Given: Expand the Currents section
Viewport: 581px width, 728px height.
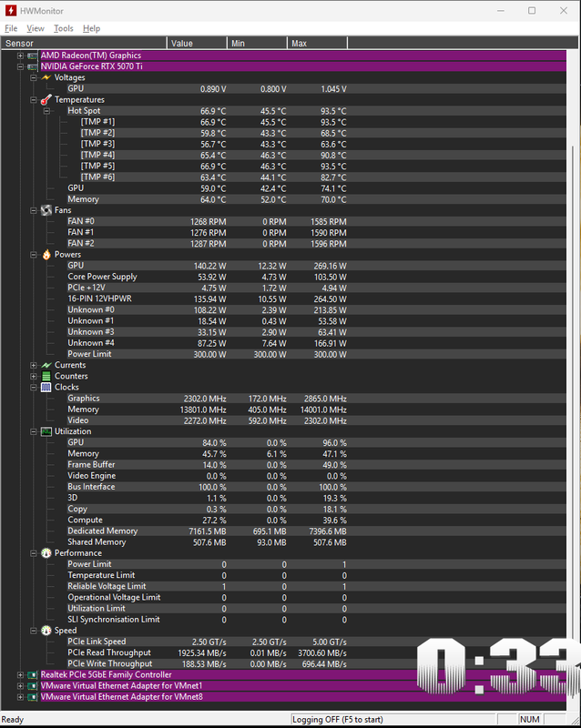Looking at the screenshot, I should (34, 366).
